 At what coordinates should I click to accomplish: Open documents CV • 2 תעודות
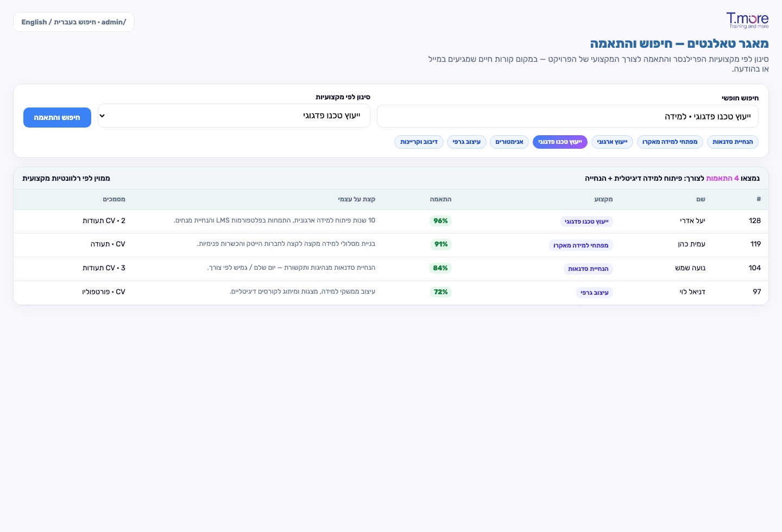[104, 221]
